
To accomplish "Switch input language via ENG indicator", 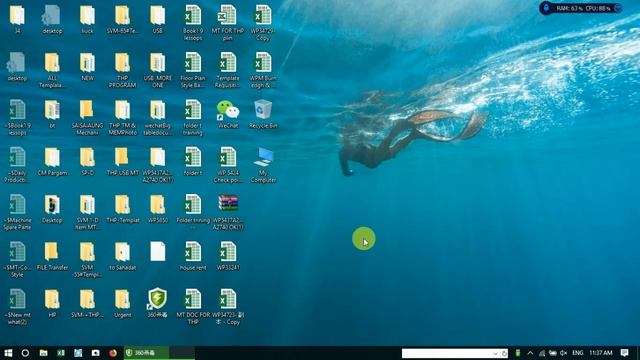I will pyautogui.click(x=578, y=353).
